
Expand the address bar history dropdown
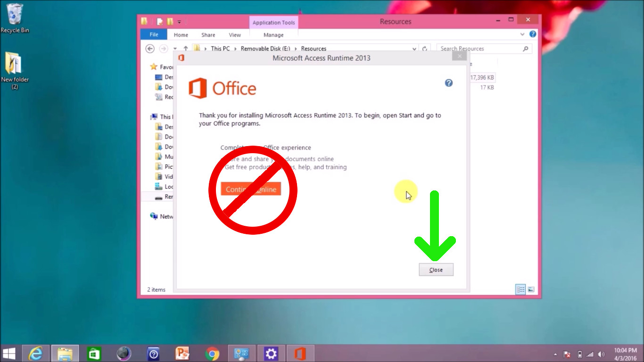(x=414, y=49)
